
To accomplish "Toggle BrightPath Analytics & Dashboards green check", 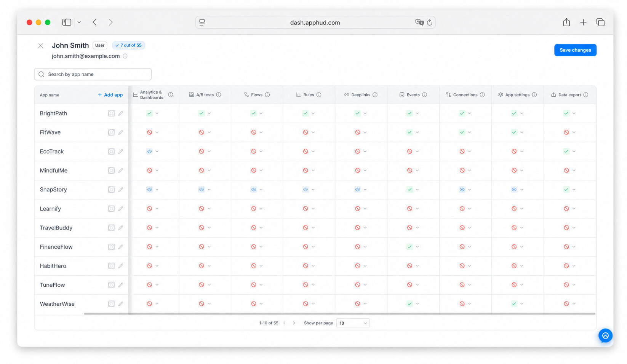I will [x=149, y=113].
